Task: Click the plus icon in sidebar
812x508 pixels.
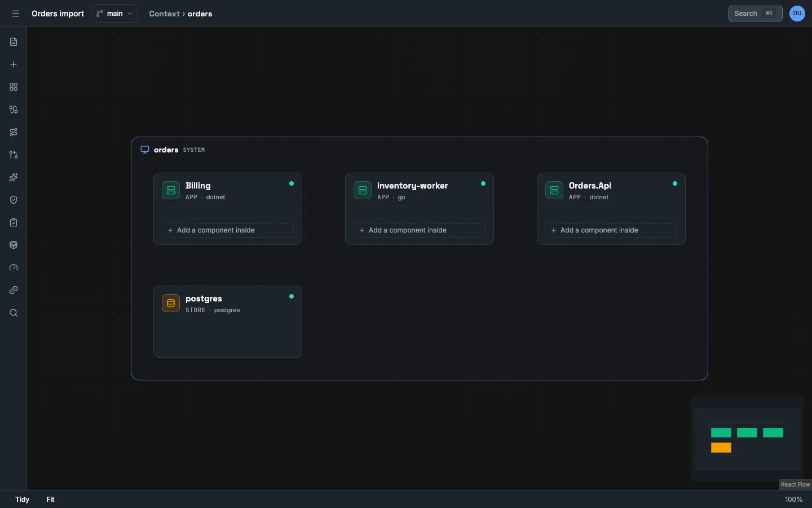Action: pos(14,64)
